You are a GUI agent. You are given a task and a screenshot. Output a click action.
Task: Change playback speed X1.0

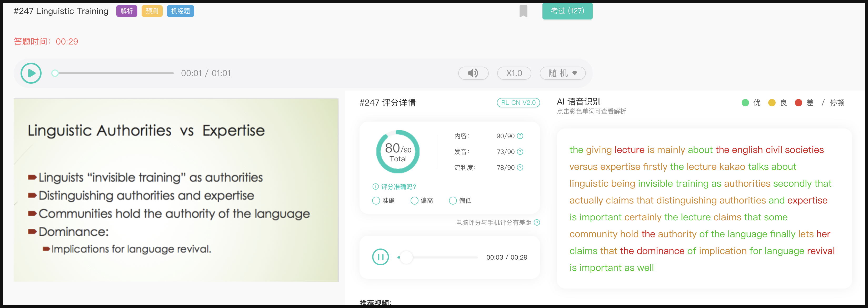514,73
